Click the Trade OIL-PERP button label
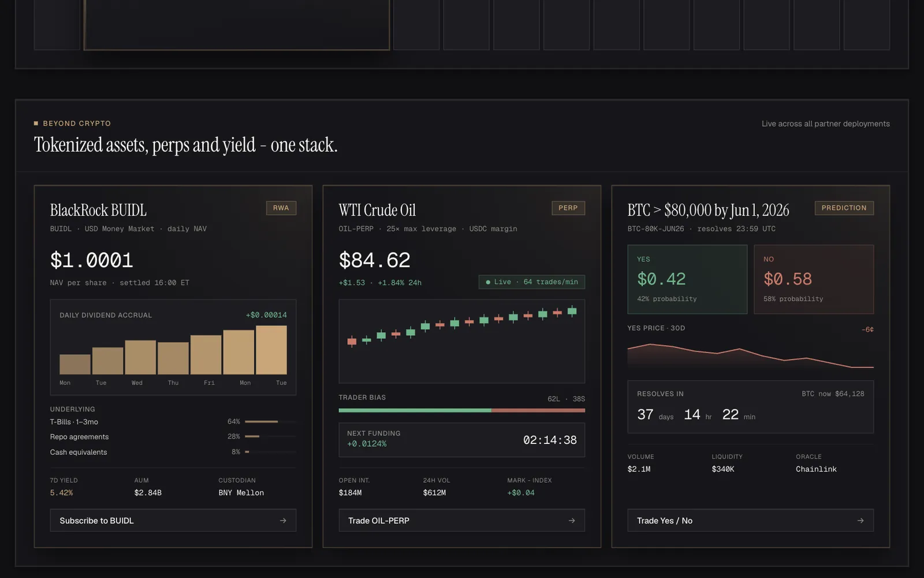Viewport: 924px width, 578px height. [379, 521]
